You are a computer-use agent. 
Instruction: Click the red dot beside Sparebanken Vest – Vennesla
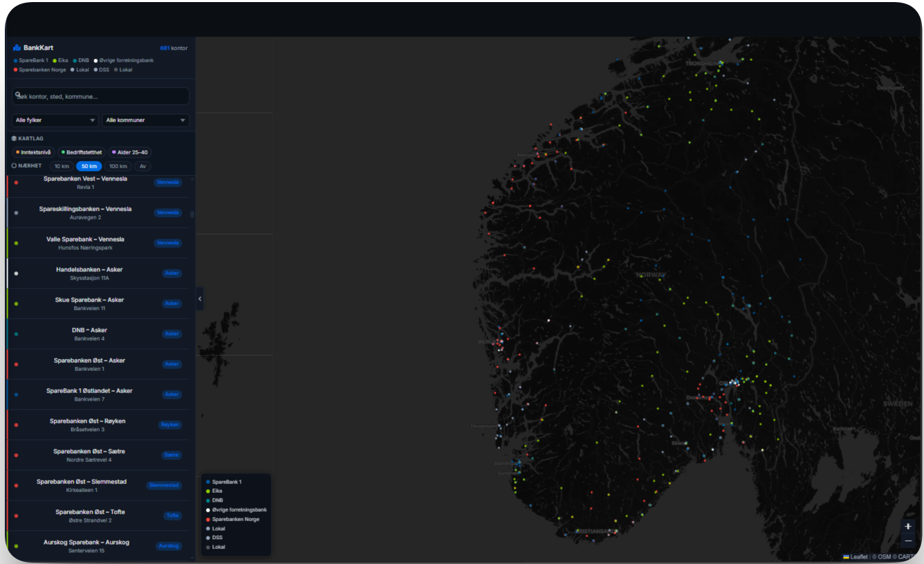click(x=16, y=182)
